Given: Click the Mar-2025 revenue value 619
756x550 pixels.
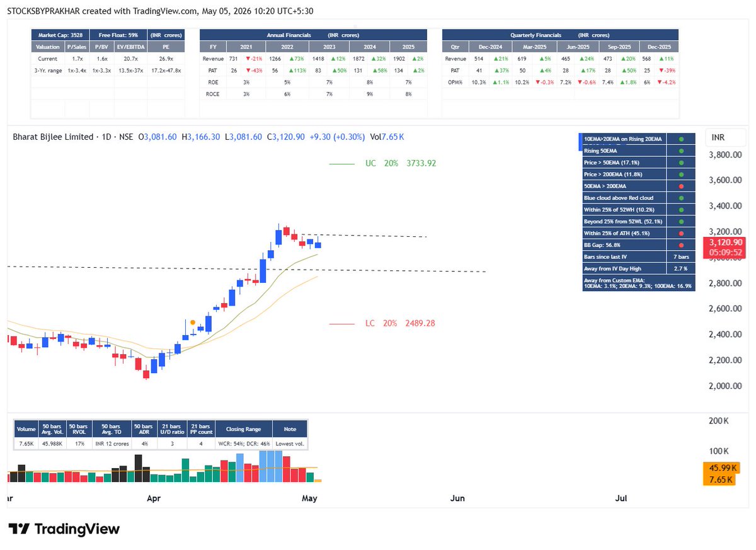Looking at the screenshot, I should tap(522, 59).
